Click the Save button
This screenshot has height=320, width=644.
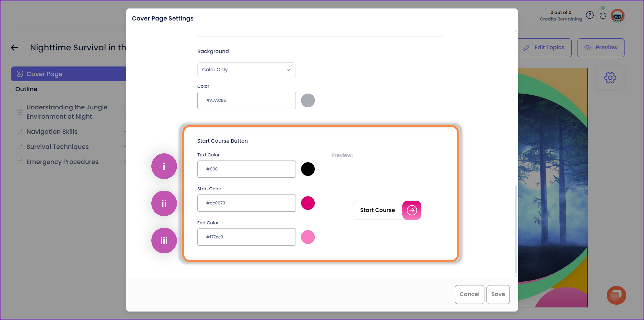pos(498,294)
